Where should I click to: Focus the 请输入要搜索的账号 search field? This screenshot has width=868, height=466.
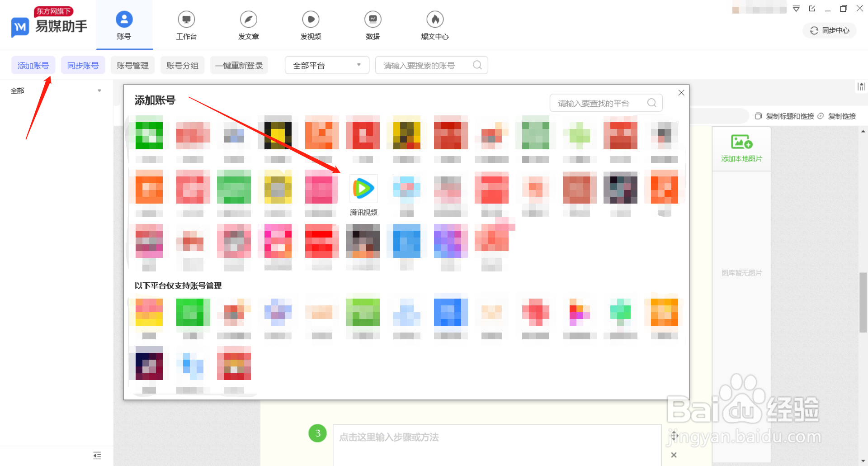432,65
